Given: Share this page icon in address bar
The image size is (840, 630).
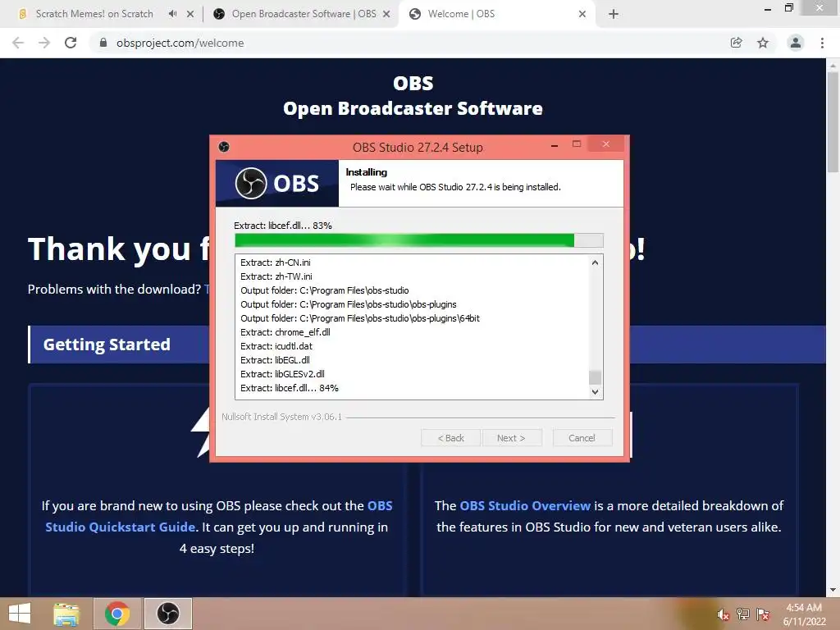Looking at the screenshot, I should point(736,43).
